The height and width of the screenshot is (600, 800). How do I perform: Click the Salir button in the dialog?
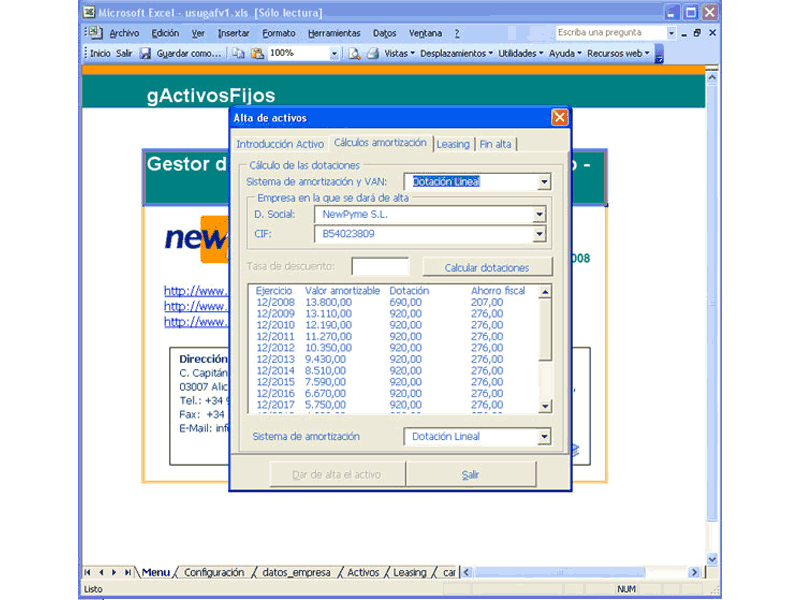[470, 474]
